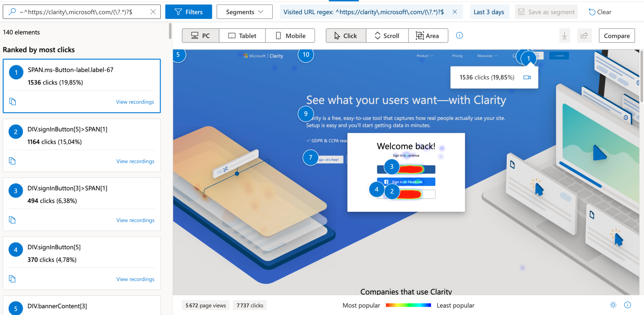
Task: Copy selector for DIV.signInButton[5]>SPAN[1]
Action: pyautogui.click(x=12, y=161)
